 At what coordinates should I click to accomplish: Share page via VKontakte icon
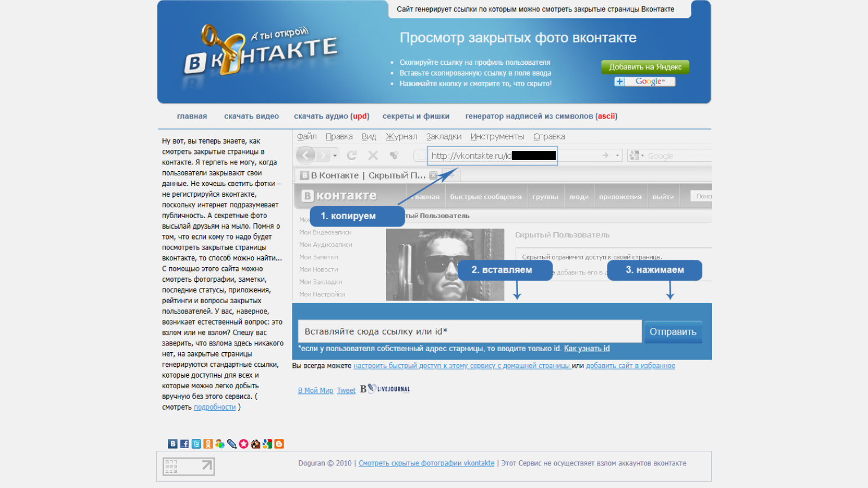pos(173,444)
